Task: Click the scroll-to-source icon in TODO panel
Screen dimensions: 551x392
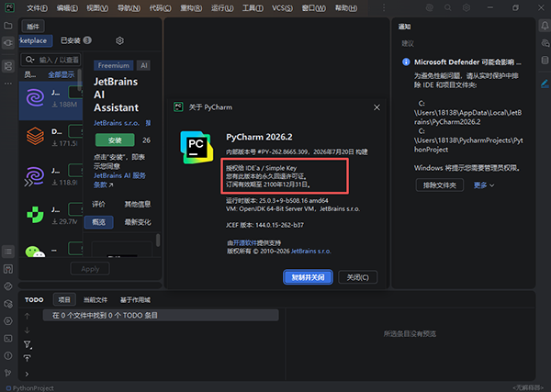Action: pos(27,358)
